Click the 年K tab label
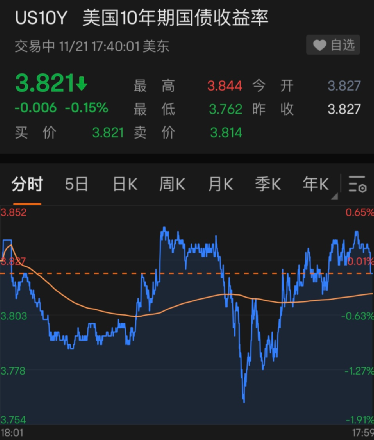Image resolution: width=374 pixels, height=440 pixels. tap(315, 184)
